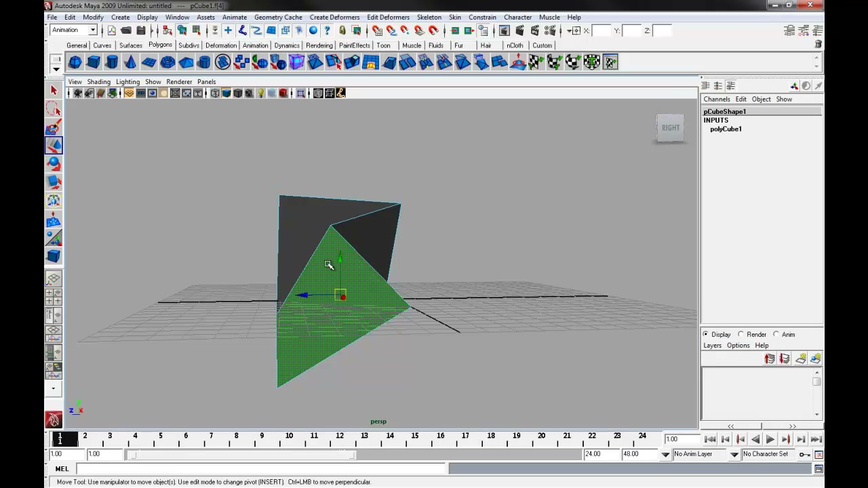Open the Skeleton menu

[x=429, y=17]
